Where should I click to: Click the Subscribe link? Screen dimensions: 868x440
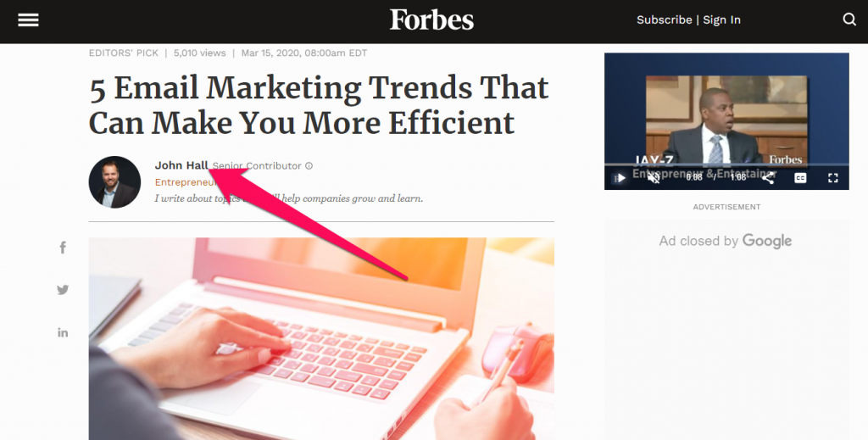click(x=664, y=20)
